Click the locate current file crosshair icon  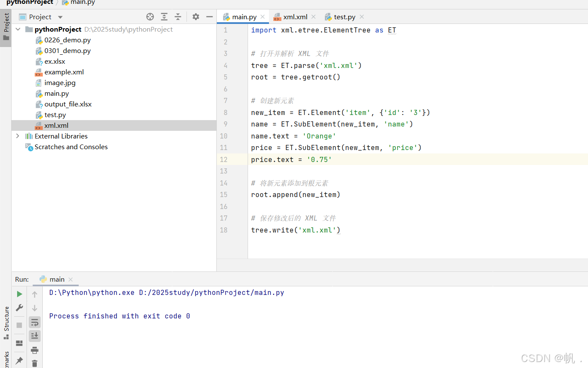click(150, 17)
